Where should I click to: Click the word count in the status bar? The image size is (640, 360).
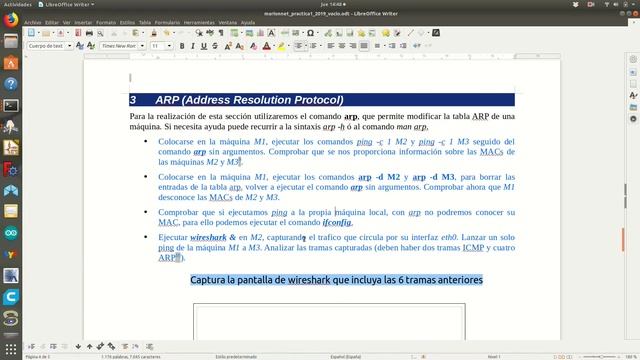[x=131, y=357]
